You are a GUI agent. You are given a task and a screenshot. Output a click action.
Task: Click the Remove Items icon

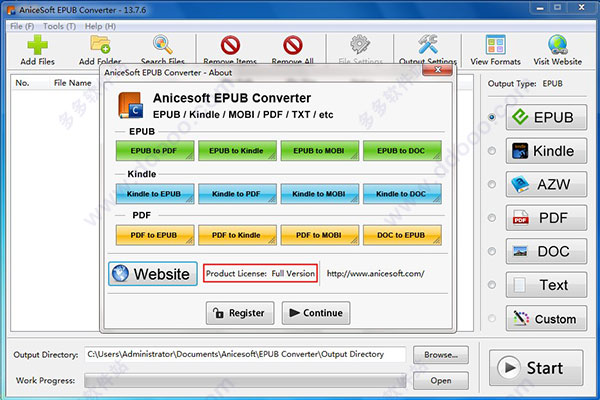pos(229,46)
